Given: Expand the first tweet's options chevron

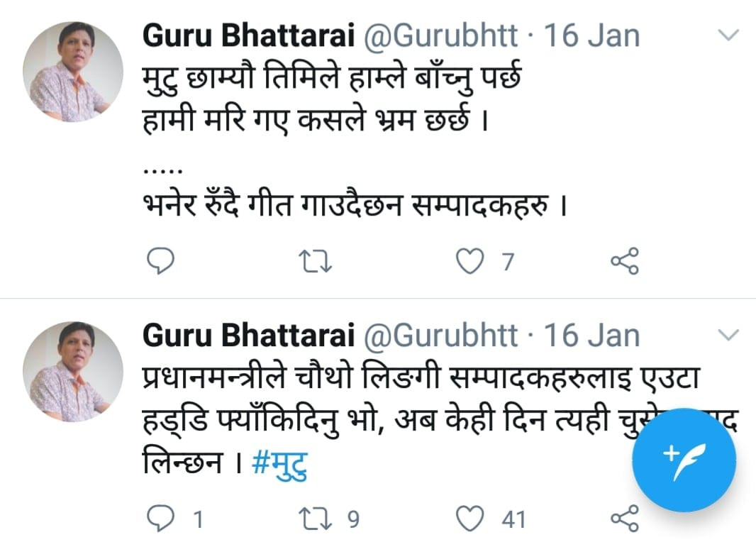Looking at the screenshot, I should coord(728,35).
